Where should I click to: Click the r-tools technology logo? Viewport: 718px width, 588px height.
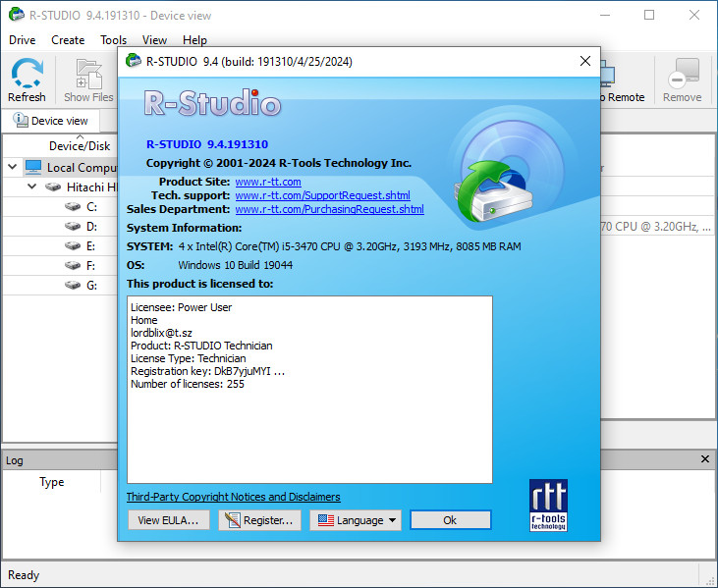[548, 506]
